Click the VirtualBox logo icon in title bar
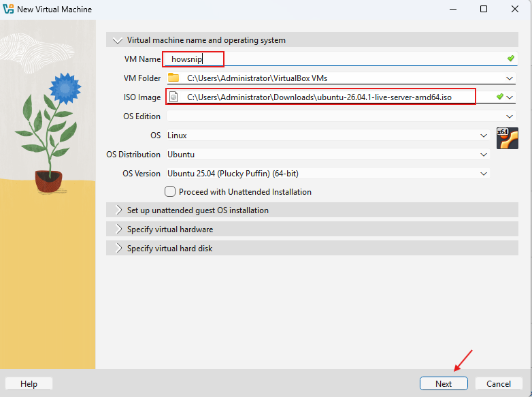The height and width of the screenshot is (397, 532). coord(8,9)
